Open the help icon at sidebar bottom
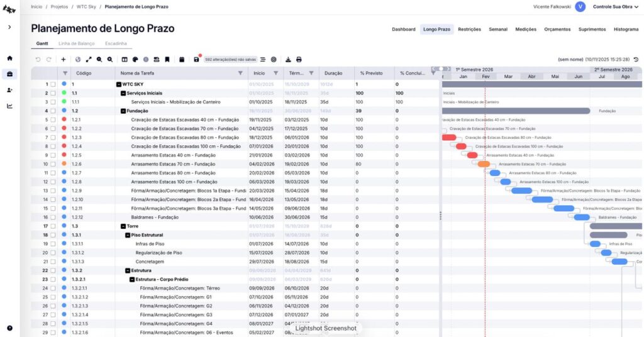Viewport: 644px width, 337px height. 9,328
